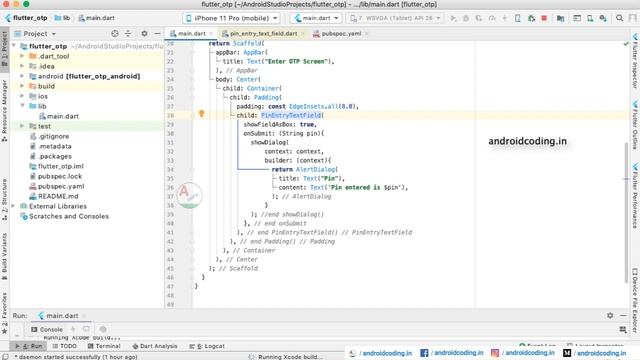The width and height of the screenshot is (640, 360).
Task: Open Project Structure folder icon in toolbar
Action: (560, 18)
